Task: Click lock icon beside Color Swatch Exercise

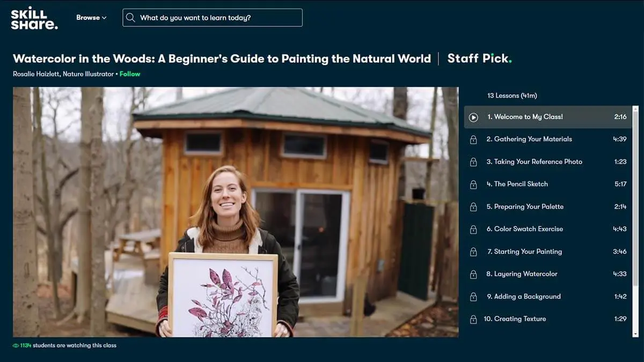Action: tap(473, 230)
